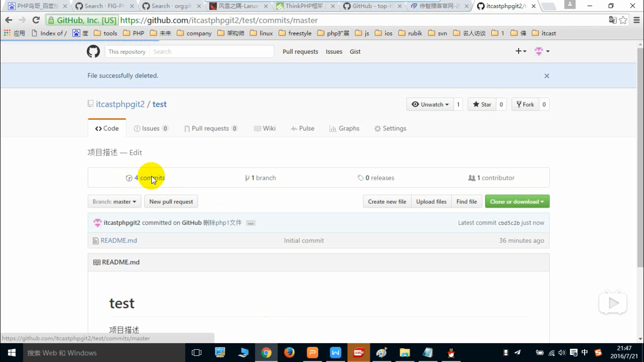Open Firefox from the taskbar

click(289, 353)
